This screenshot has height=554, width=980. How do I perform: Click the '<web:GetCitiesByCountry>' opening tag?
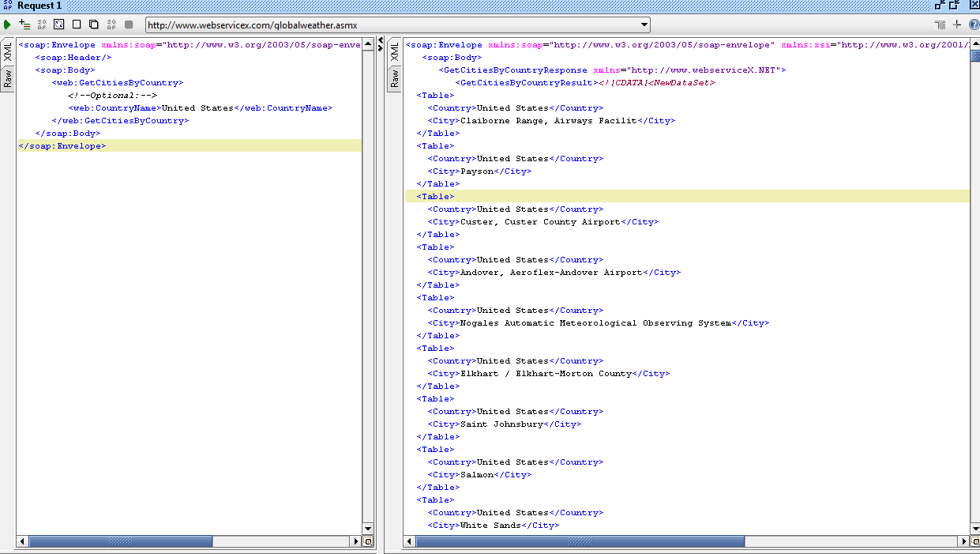pyautogui.click(x=118, y=83)
